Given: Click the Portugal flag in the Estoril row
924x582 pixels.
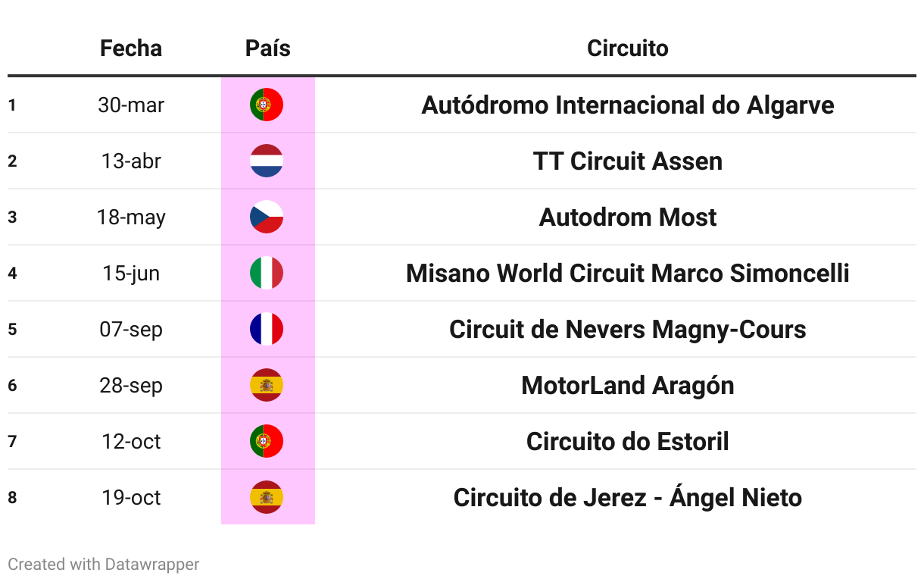Looking at the screenshot, I should pyautogui.click(x=267, y=441).
